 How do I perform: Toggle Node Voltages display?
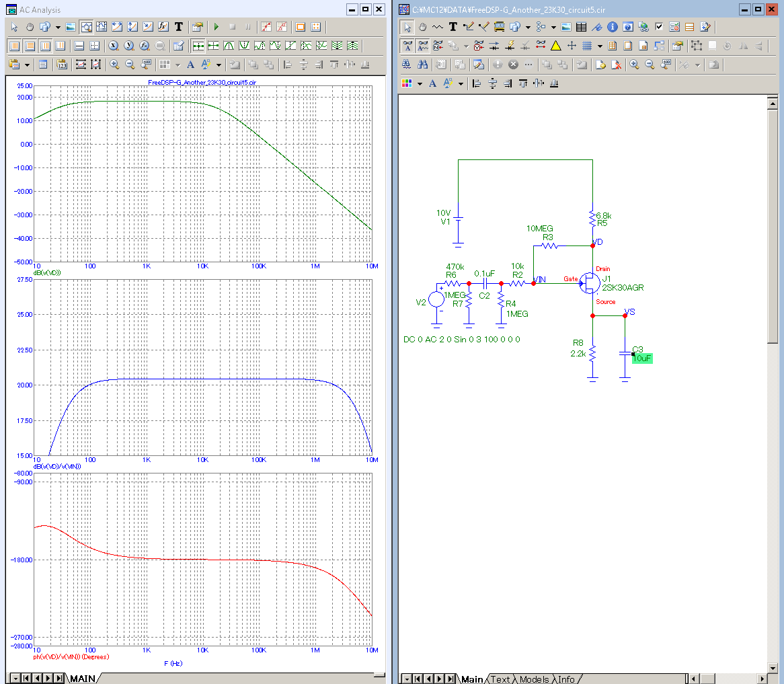[479, 46]
